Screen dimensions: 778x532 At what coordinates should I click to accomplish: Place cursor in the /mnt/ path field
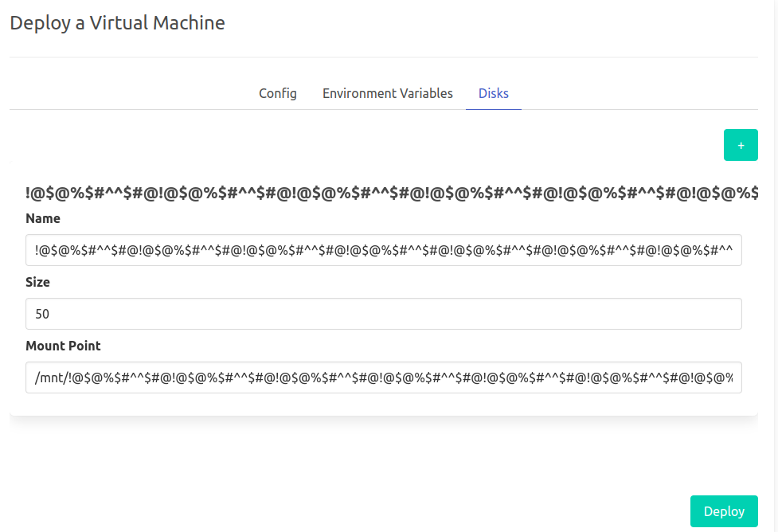(x=384, y=377)
